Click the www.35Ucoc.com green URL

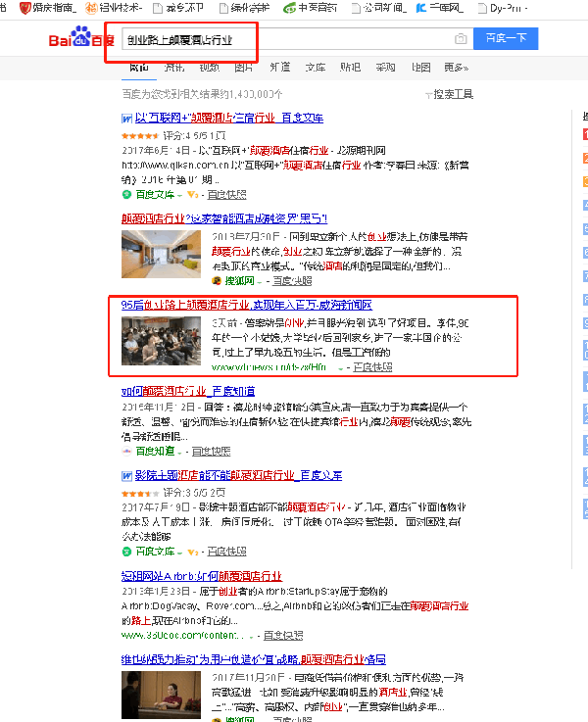(x=182, y=636)
